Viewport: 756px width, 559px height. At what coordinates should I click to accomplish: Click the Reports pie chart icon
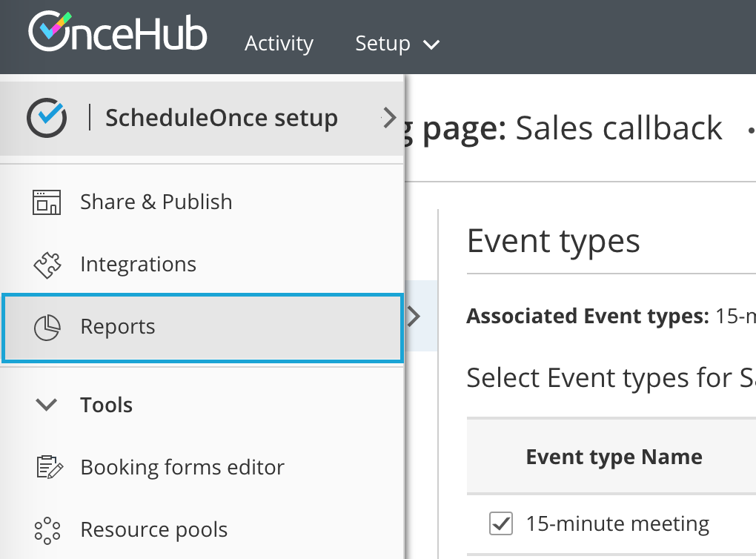tap(47, 327)
